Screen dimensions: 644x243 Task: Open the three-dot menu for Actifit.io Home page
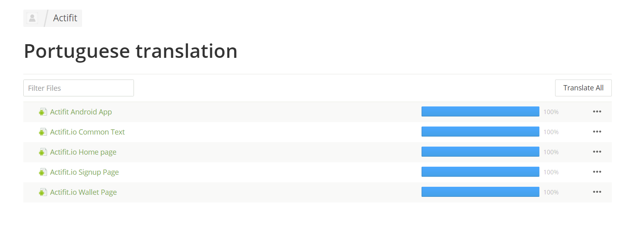(x=597, y=152)
